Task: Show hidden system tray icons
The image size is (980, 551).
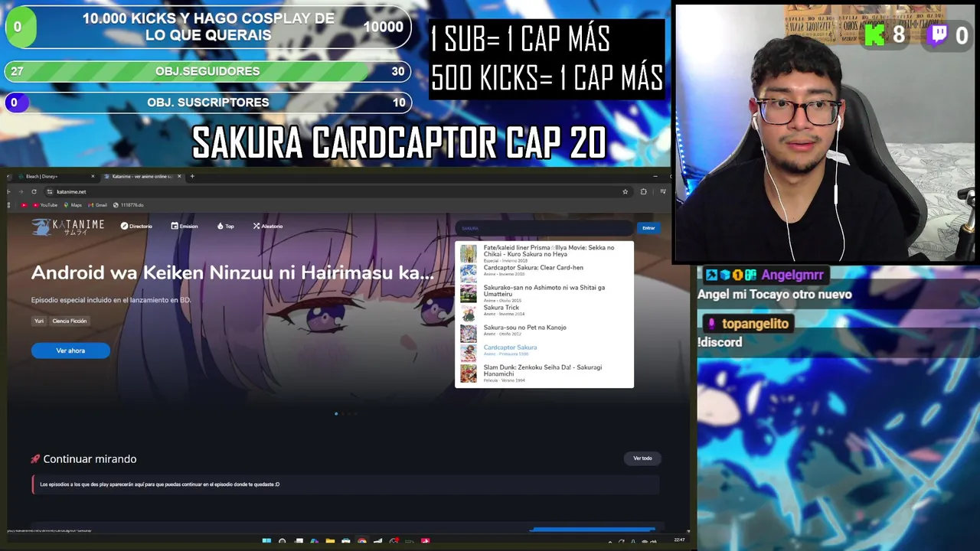Action: [610, 542]
